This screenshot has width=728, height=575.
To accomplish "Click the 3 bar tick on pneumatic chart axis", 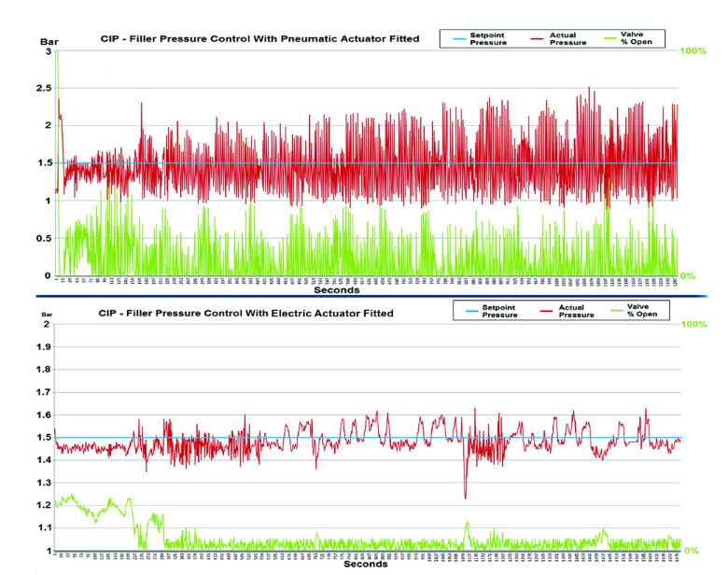I will 49,50.
